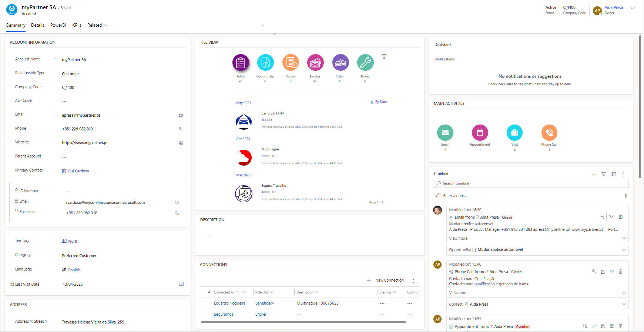Viewport: 644px width, 332px height.
Task: Open the Ticket tile with wrench icon
Action: 365,63
